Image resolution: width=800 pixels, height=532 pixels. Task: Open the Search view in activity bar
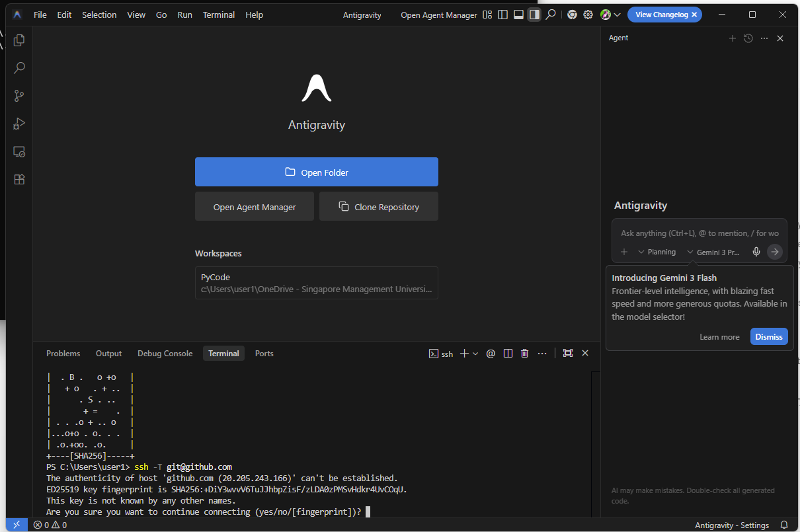[x=19, y=68]
